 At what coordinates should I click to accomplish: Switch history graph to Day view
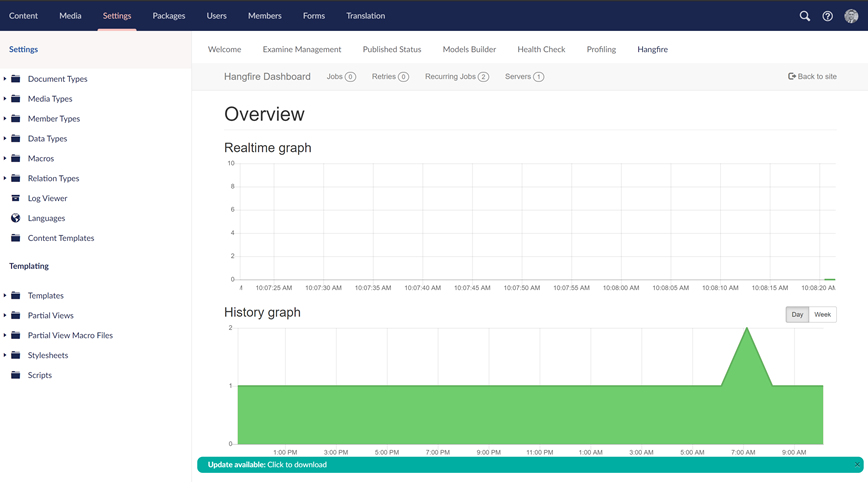point(797,314)
